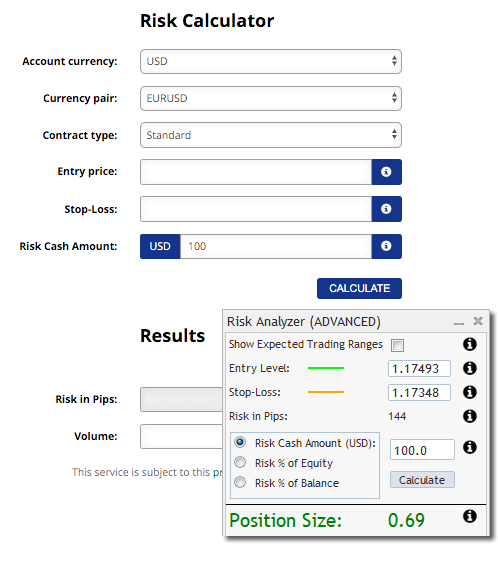Open the Currency pair EURUSD dropdown
This screenshot has height=575, width=498.
pos(271,98)
